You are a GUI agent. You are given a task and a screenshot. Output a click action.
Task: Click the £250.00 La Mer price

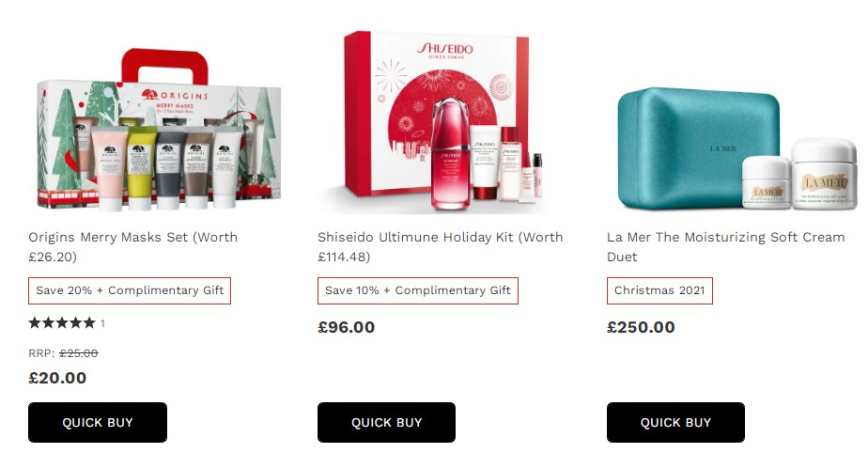(x=641, y=327)
